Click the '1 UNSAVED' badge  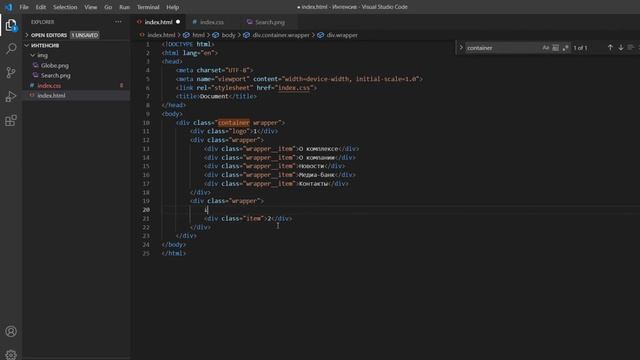pos(85,35)
